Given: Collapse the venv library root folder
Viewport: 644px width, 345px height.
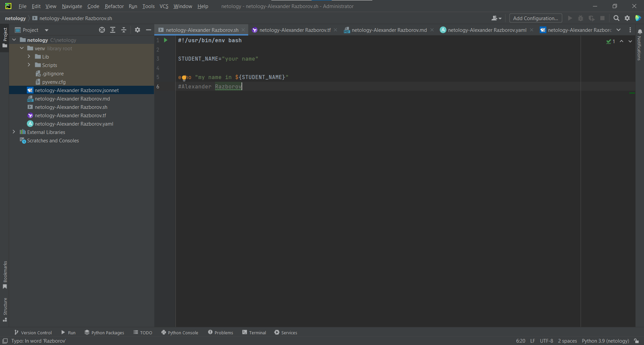Looking at the screenshot, I should pyautogui.click(x=21, y=48).
